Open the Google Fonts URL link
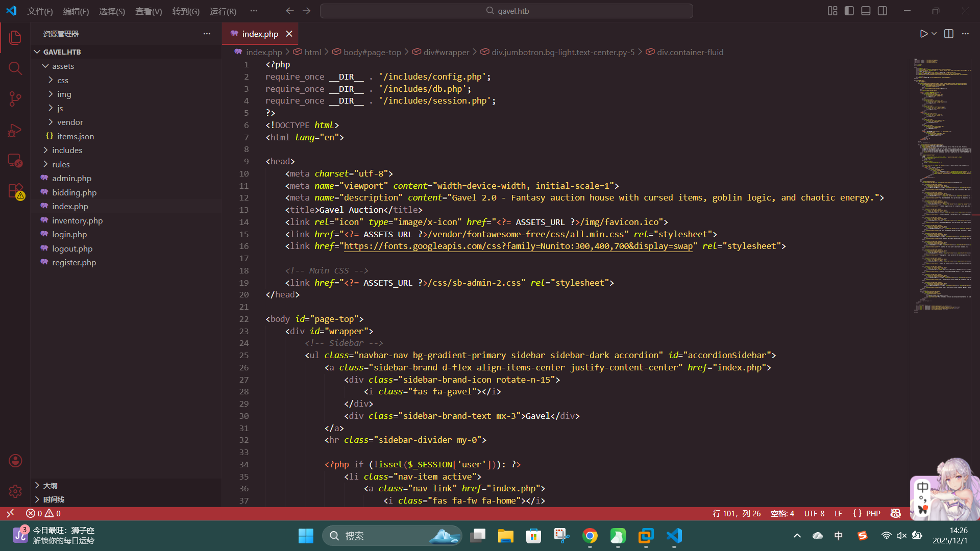 518,246
